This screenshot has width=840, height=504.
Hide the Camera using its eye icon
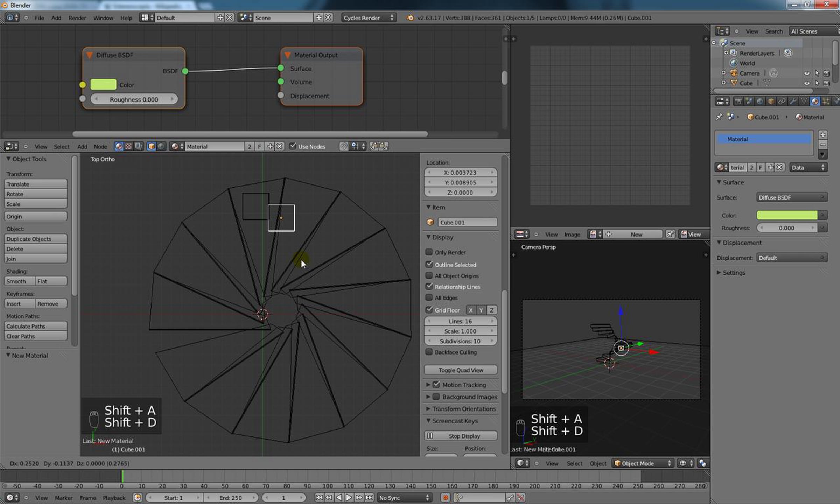[806, 73]
